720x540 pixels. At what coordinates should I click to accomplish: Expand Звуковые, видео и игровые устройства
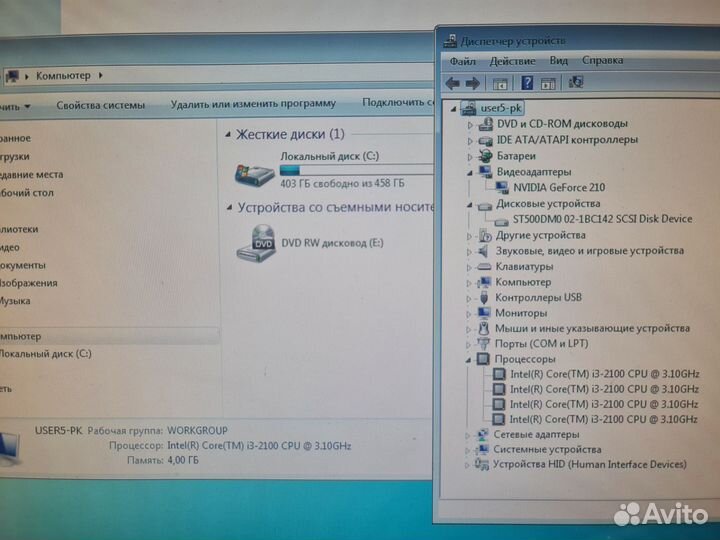click(x=469, y=252)
